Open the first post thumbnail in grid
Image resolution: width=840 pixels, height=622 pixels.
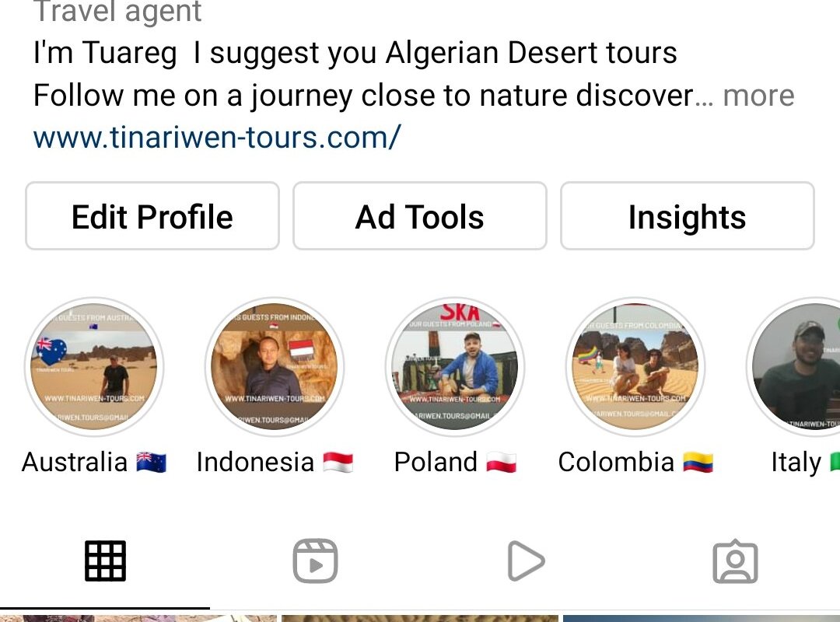tap(138, 619)
